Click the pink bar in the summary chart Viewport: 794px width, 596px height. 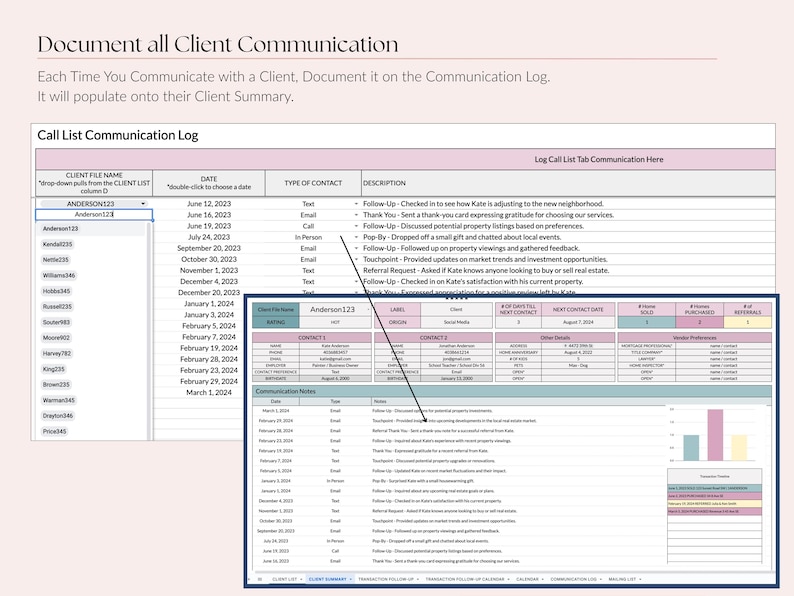coord(715,435)
